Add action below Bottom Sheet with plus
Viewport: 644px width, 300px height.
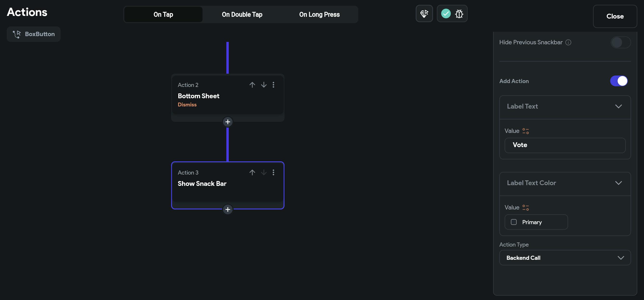coord(228,122)
